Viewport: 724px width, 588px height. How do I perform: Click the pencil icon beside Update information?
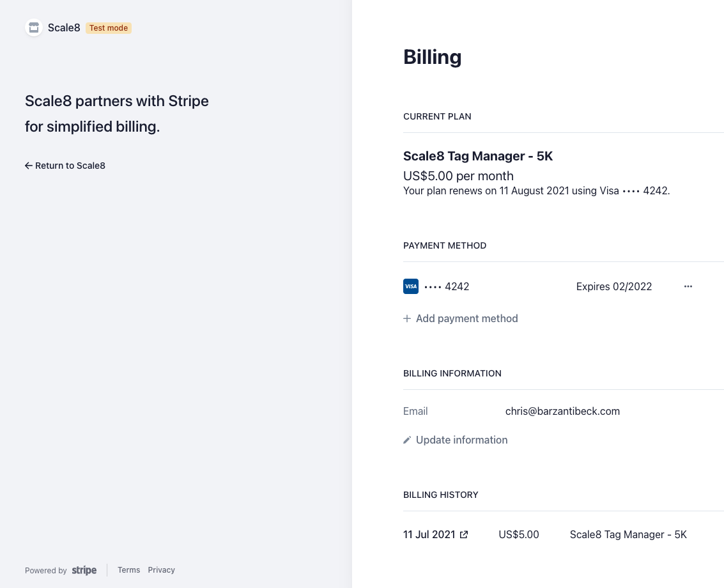tap(407, 440)
